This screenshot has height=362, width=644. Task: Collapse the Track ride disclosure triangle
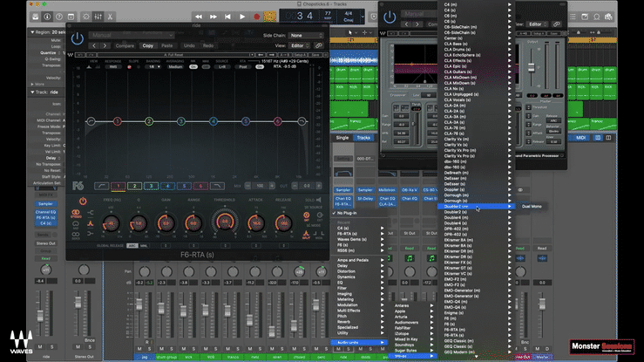tap(32, 92)
